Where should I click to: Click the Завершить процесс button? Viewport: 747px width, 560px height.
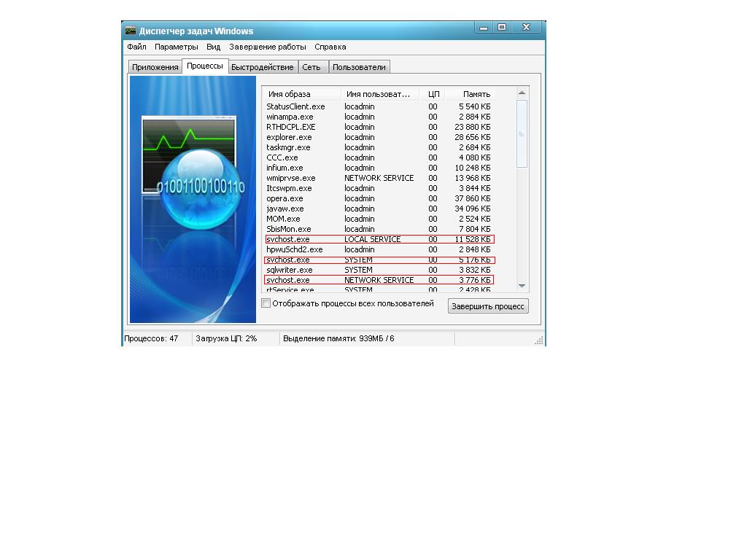click(488, 306)
